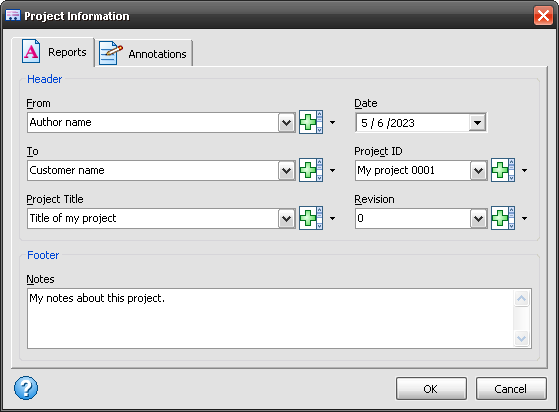Click the green plus icon beside Project ID
This screenshot has height=412, width=559.
(x=503, y=170)
